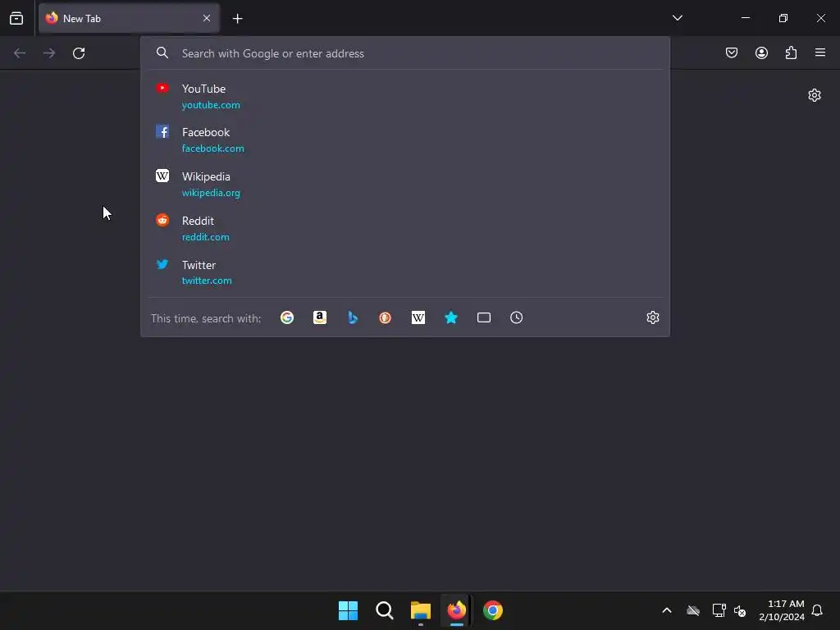This screenshot has width=840, height=630.
Task: Launch Google Chrome from the taskbar
Action: (x=493, y=610)
